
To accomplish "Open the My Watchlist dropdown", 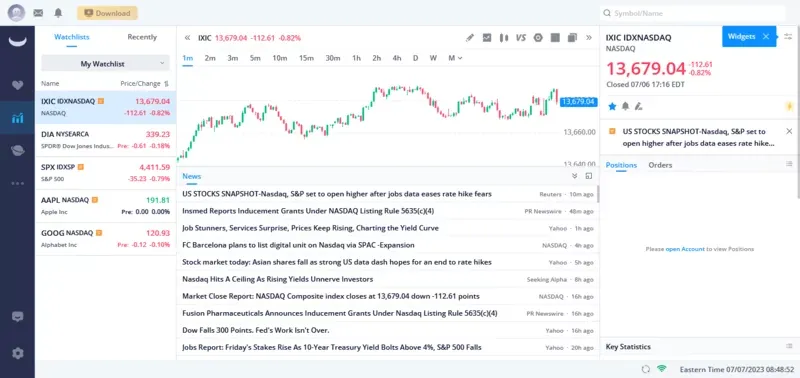I will (x=106, y=64).
